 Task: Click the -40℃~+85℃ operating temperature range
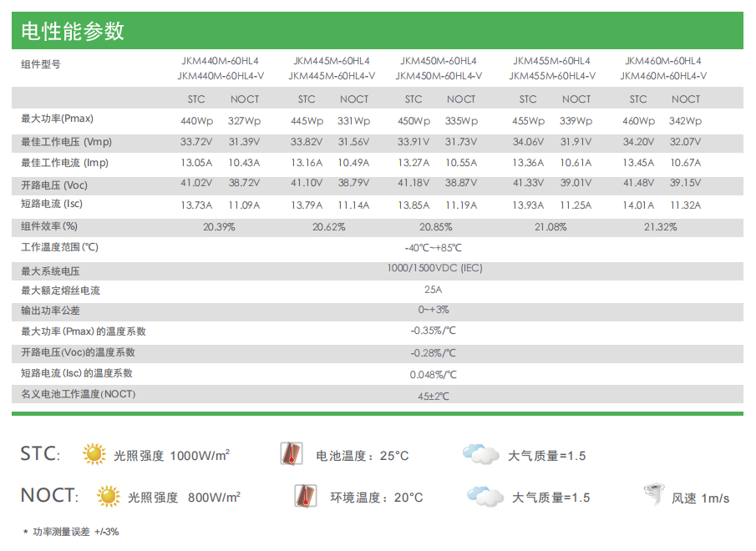433,248
